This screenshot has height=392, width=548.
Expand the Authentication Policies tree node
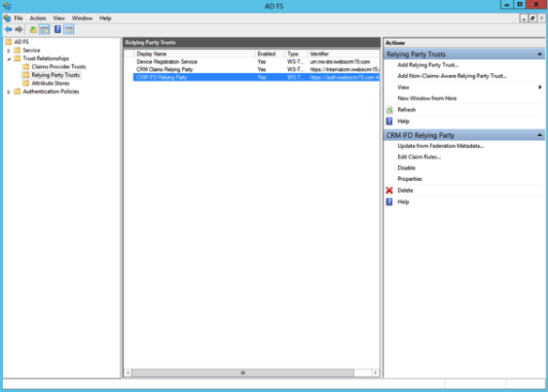8,92
